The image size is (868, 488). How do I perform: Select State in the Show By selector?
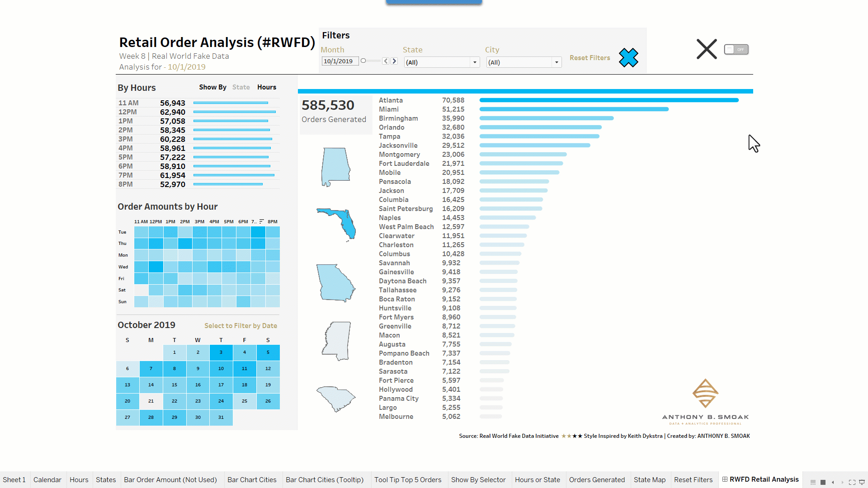[241, 87]
